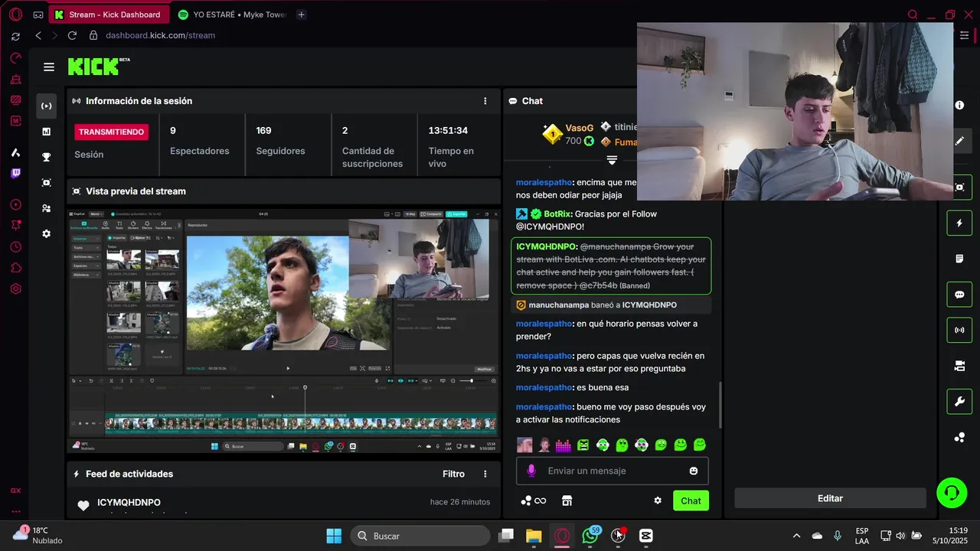
Task: Click the chat scrollbar
Action: (x=720, y=405)
